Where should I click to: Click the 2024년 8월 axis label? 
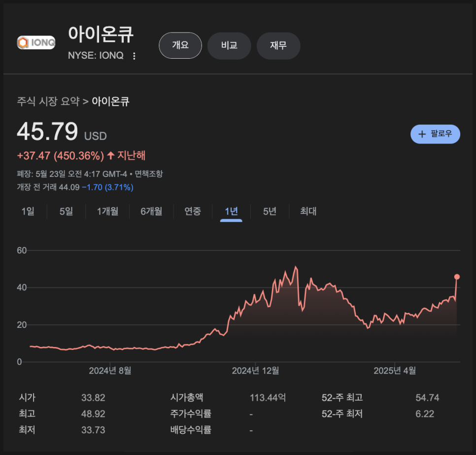coord(110,371)
